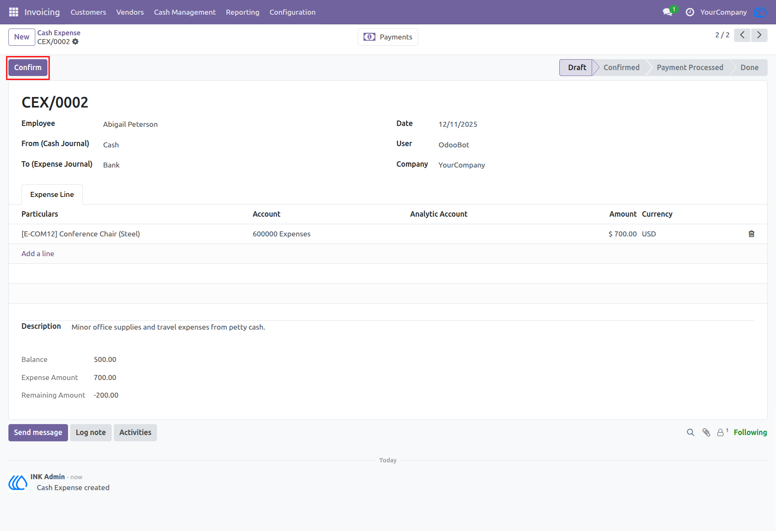Image resolution: width=776 pixels, height=532 pixels.
Task: Click Send message button
Action: pyautogui.click(x=38, y=432)
